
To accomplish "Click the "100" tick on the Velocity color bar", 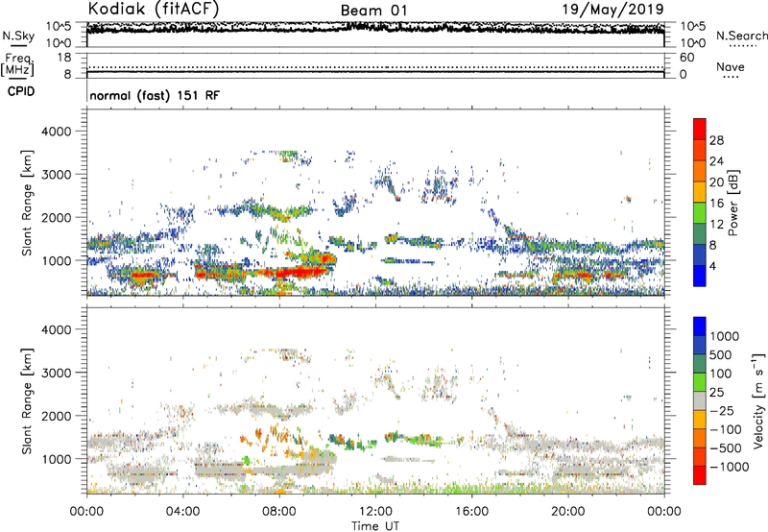I will (x=720, y=374).
